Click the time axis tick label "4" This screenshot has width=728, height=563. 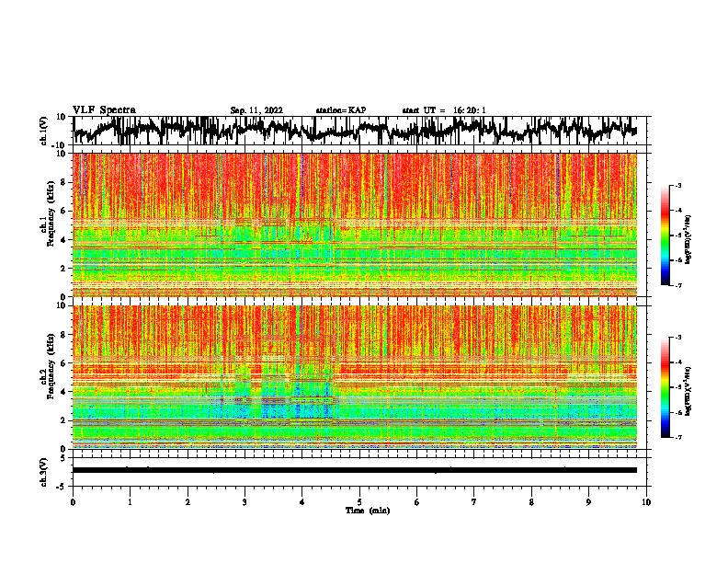(x=302, y=502)
